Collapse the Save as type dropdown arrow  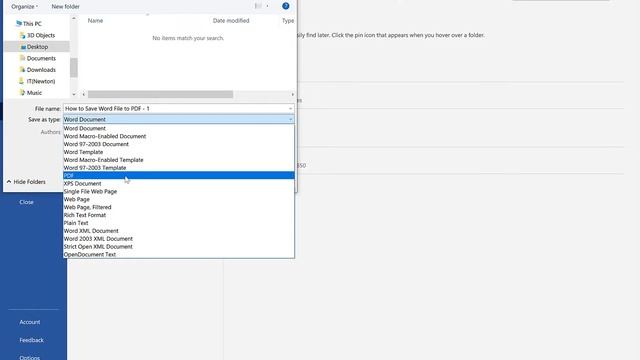(291, 120)
